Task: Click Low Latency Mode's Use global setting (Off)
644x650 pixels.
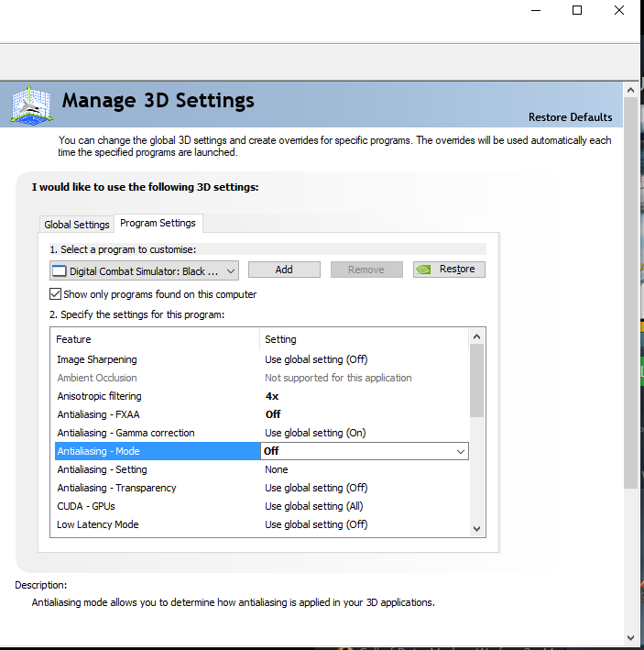Action: tap(316, 524)
